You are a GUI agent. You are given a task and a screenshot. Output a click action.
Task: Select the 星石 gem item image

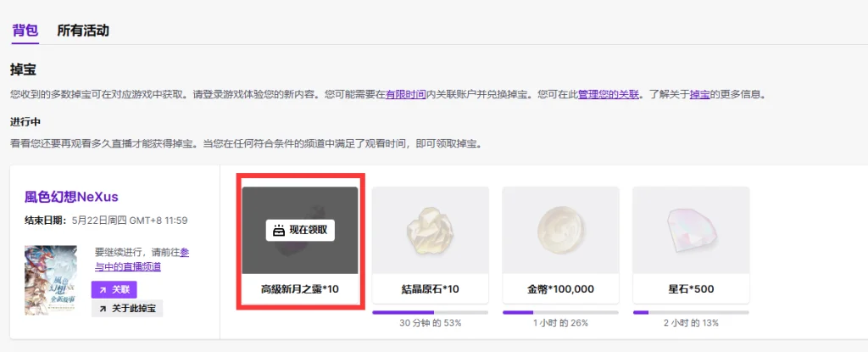691,230
